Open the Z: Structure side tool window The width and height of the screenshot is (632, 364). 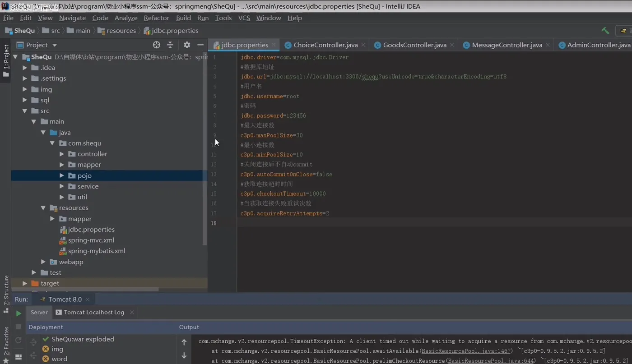(x=6, y=294)
